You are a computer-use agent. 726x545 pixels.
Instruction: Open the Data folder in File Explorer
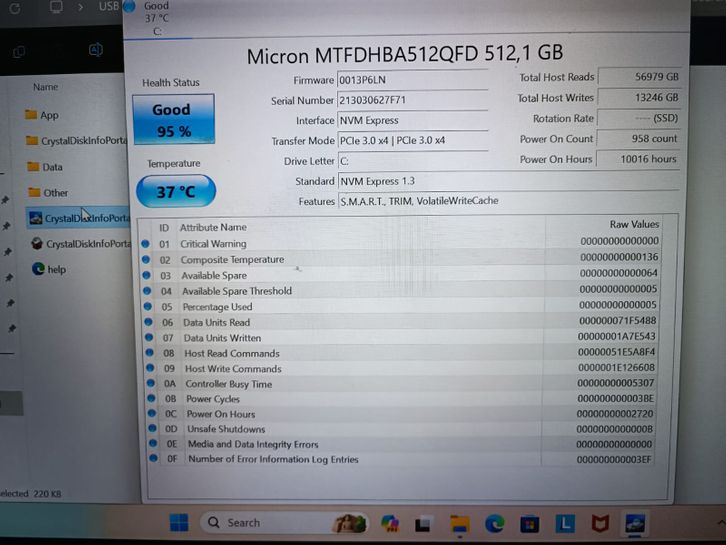click(45, 167)
